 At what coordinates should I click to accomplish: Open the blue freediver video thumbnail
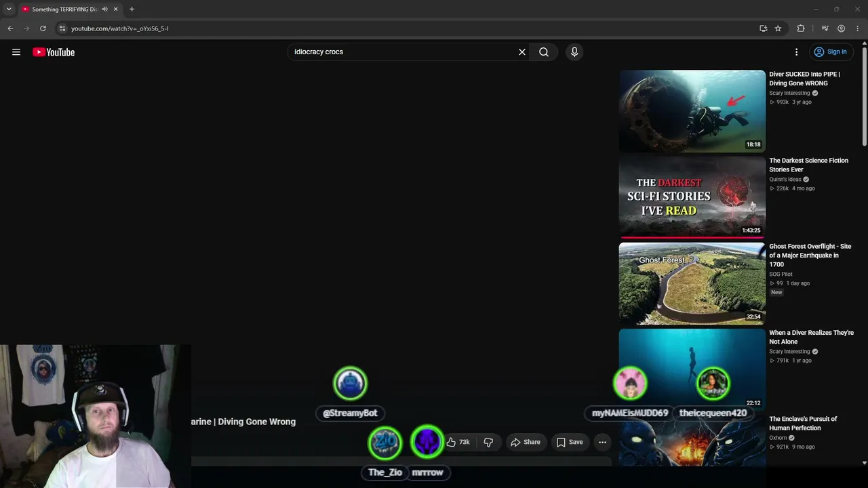[x=692, y=369]
